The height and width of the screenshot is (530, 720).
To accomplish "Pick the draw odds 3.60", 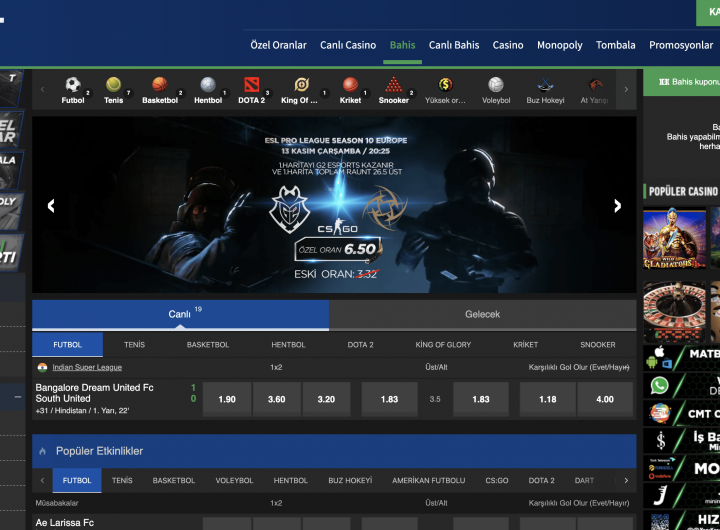I will [x=276, y=399].
